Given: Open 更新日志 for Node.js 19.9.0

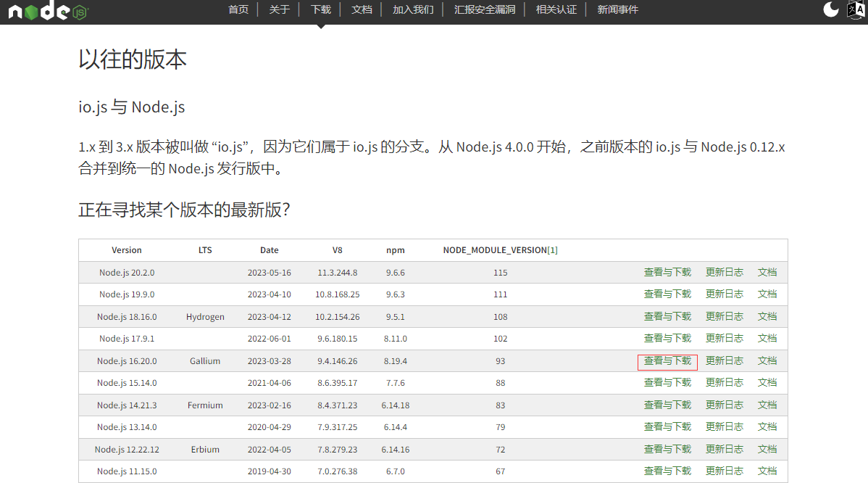Looking at the screenshot, I should coord(724,294).
